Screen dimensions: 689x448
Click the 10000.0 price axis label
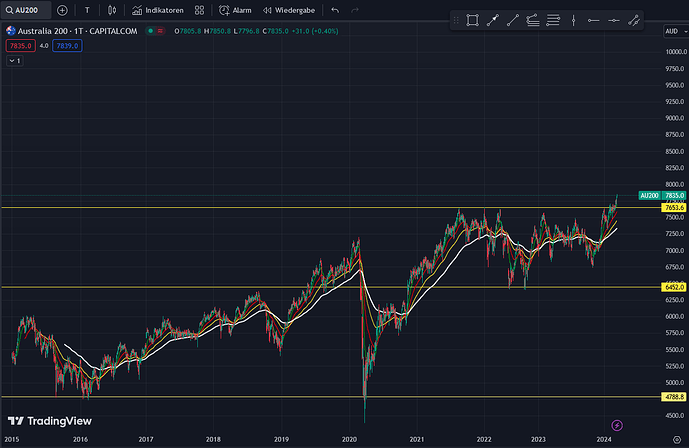[x=676, y=52]
